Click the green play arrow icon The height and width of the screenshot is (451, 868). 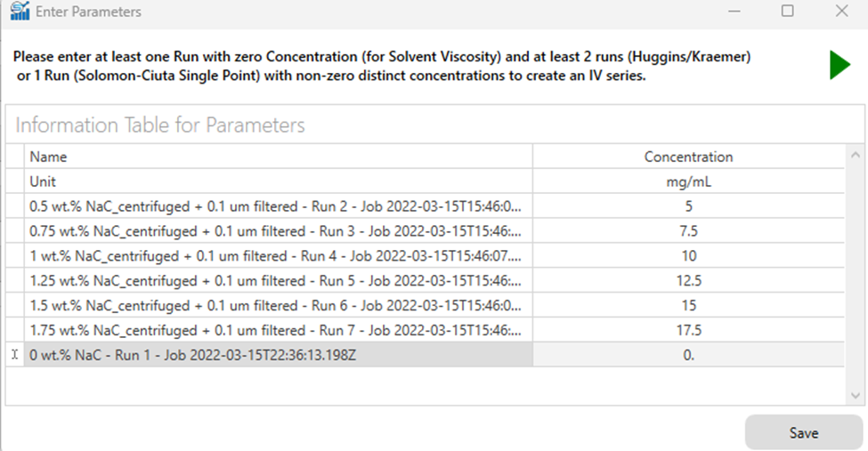840,65
